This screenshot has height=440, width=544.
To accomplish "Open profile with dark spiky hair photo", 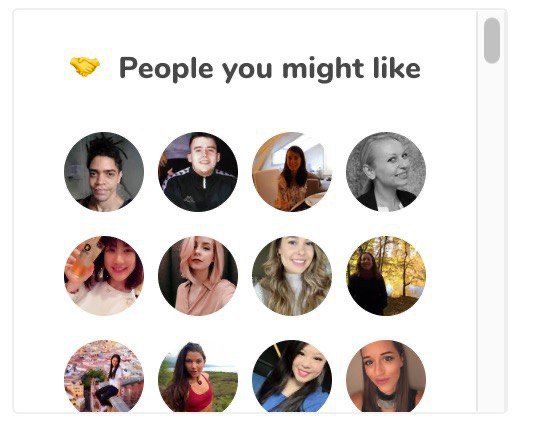I will tap(104, 172).
